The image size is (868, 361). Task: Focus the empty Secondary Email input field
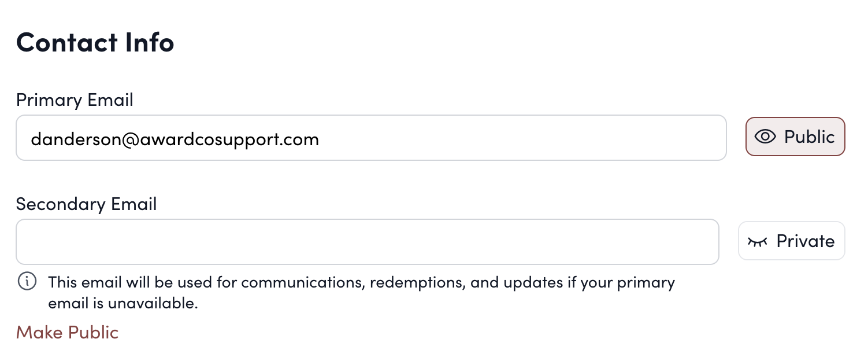[367, 242]
